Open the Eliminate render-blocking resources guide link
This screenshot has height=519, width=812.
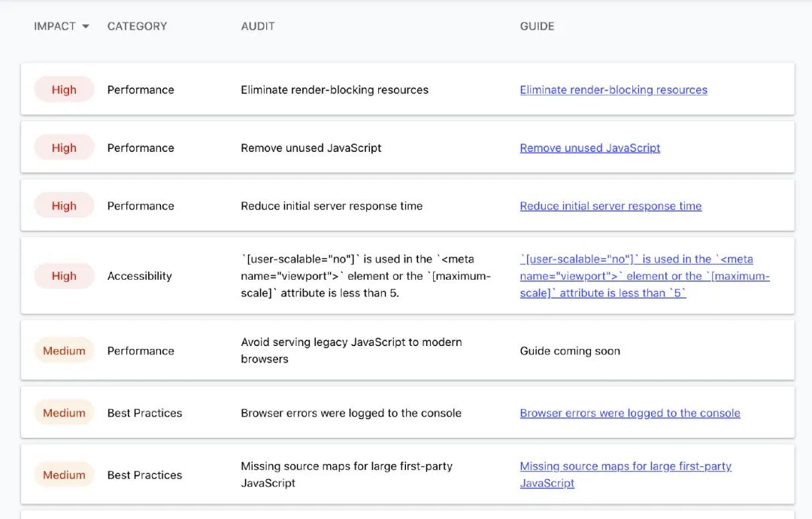[x=614, y=90]
